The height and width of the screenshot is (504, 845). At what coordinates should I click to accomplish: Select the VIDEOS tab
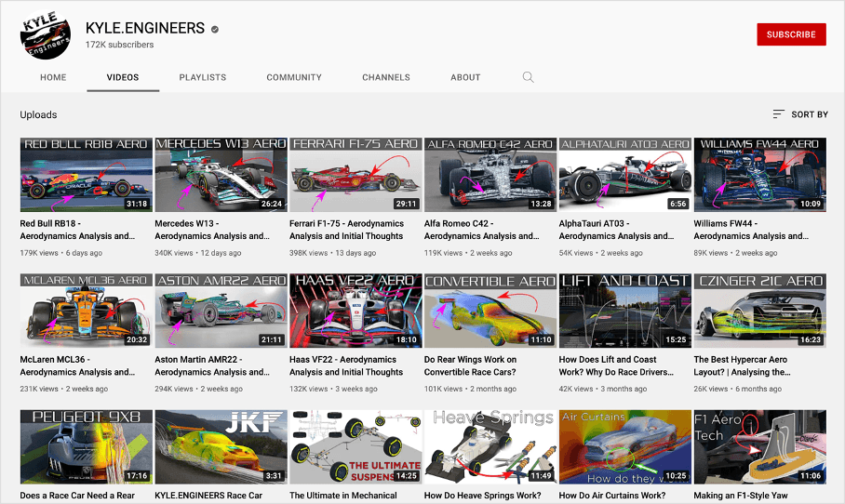tap(123, 77)
